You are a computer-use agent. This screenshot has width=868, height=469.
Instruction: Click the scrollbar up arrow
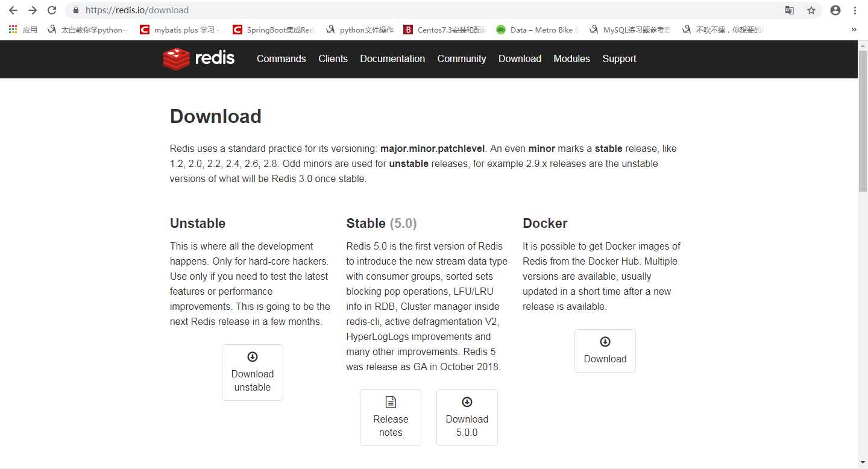(x=863, y=45)
